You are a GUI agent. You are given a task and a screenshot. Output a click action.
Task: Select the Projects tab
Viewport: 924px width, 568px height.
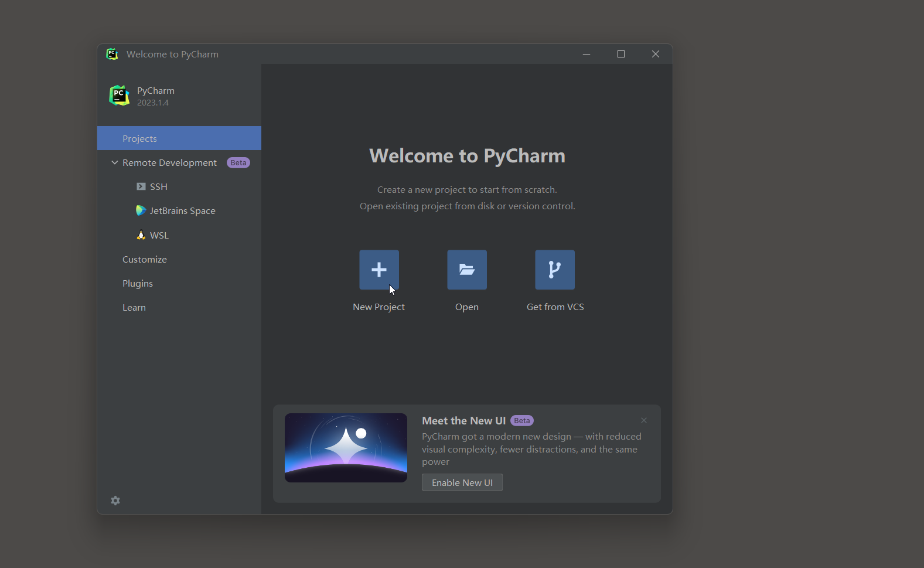point(179,138)
